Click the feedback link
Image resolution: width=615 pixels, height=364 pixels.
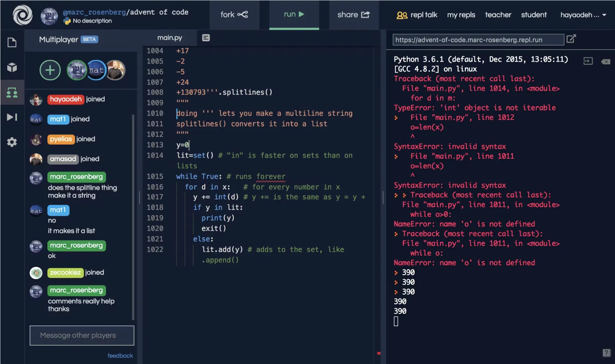[x=120, y=355]
